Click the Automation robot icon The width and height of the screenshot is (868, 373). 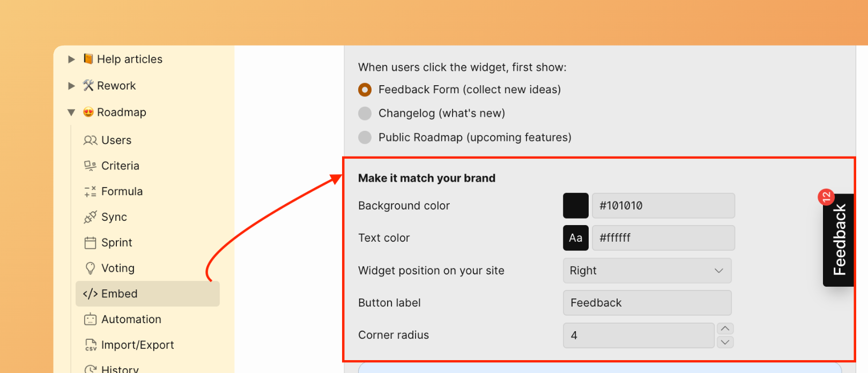click(x=90, y=319)
